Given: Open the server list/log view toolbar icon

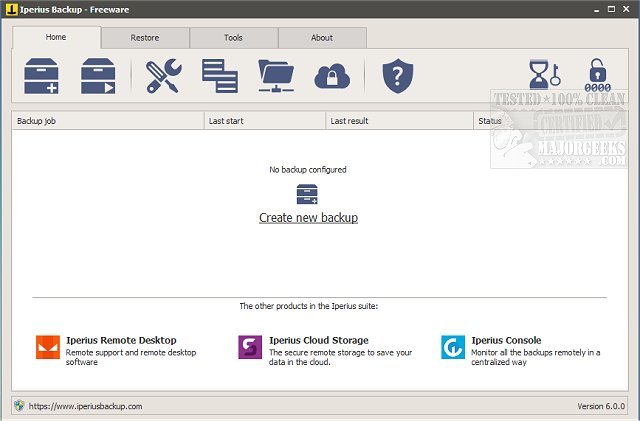Looking at the screenshot, I should [x=219, y=76].
